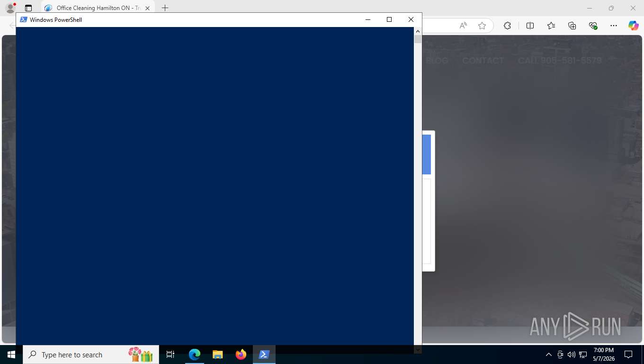The height and width of the screenshot is (364, 644).
Task: Open the Extensions puzzle icon
Action: 507,26
